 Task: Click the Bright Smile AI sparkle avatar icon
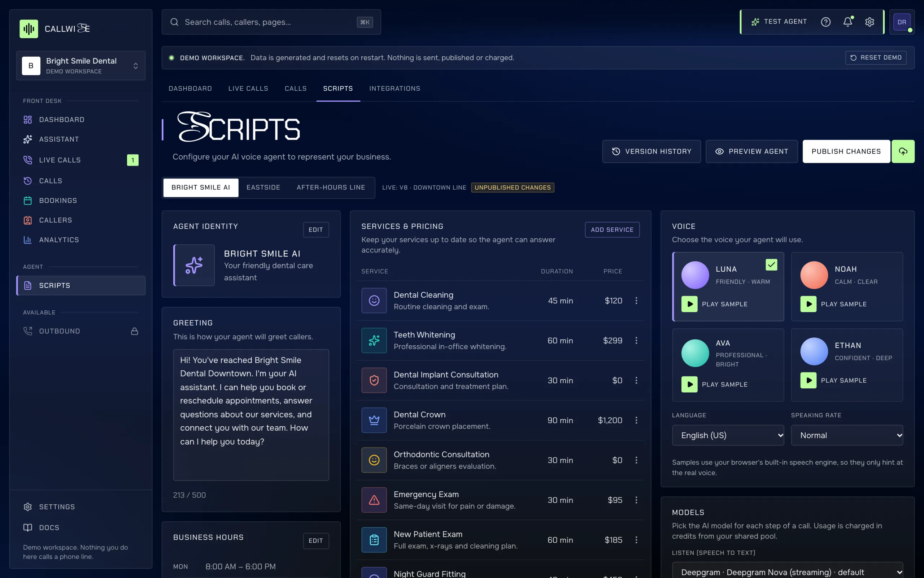click(194, 265)
